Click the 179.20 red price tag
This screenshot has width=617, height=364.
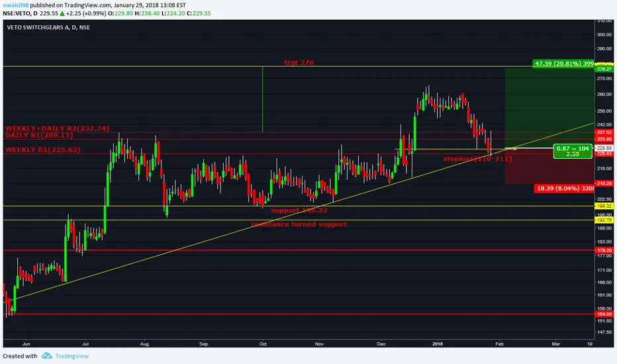(604, 250)
